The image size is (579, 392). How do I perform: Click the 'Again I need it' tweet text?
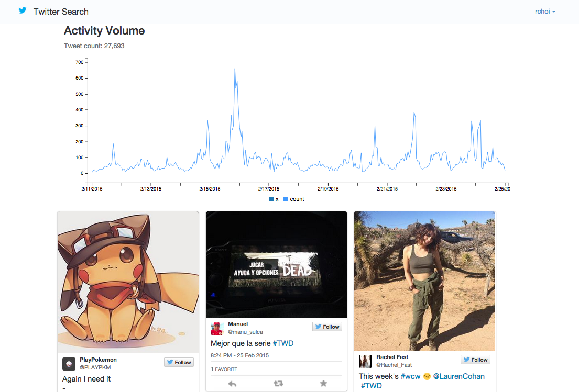coord(86,379)
